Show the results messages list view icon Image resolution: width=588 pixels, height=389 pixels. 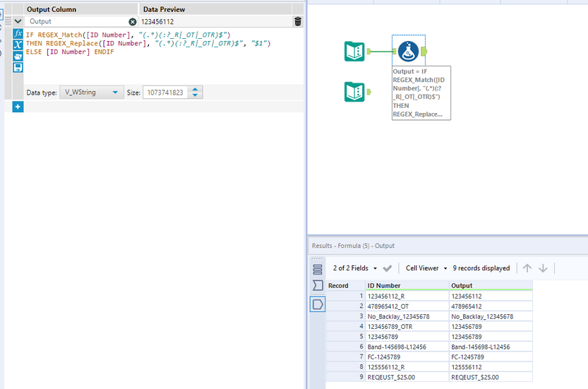coord(318,270)
